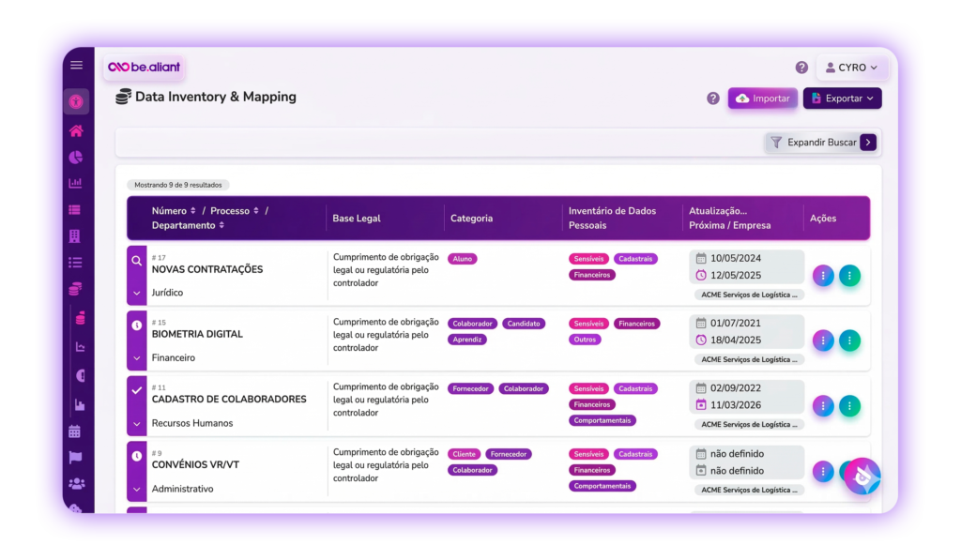Viewport: 961px width, 560px height.
Task: Select the flag icon in the sidebar
Action: [76, 458]
